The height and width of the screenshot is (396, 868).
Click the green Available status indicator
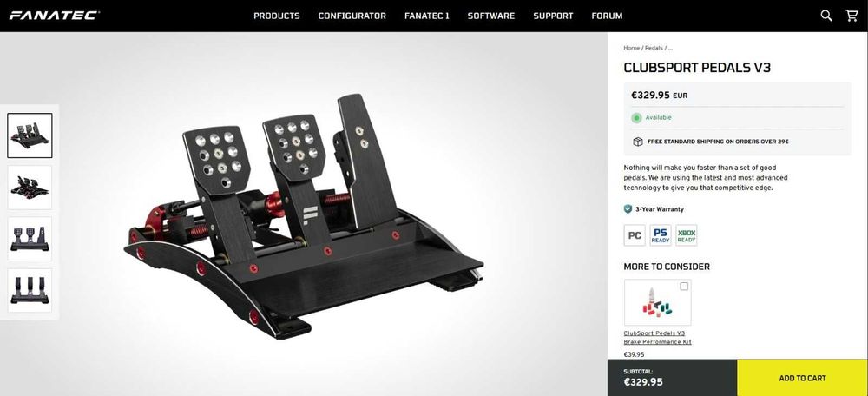pyautogui.click(x=636, y=117)
